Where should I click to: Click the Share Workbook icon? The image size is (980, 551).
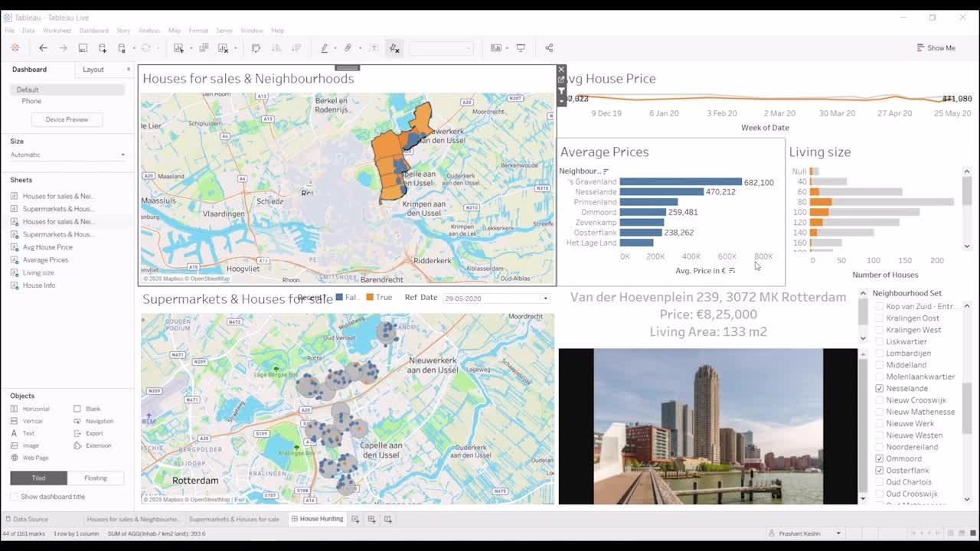coord(549,47)
